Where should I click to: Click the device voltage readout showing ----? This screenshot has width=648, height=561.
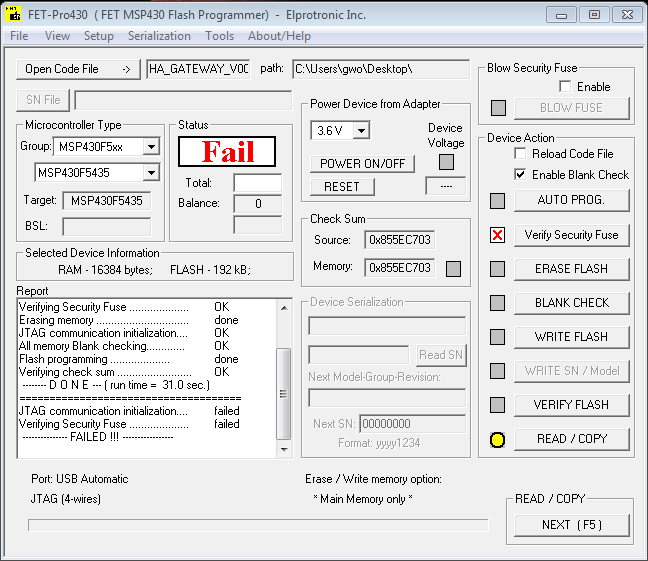446,186
